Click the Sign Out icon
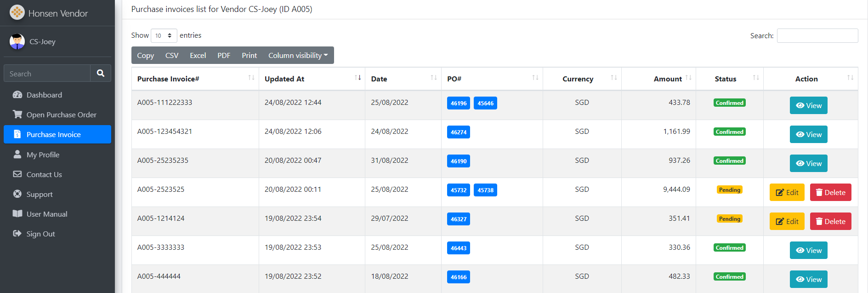The width and height of the screenshot is (868, 293). (17, 233)
